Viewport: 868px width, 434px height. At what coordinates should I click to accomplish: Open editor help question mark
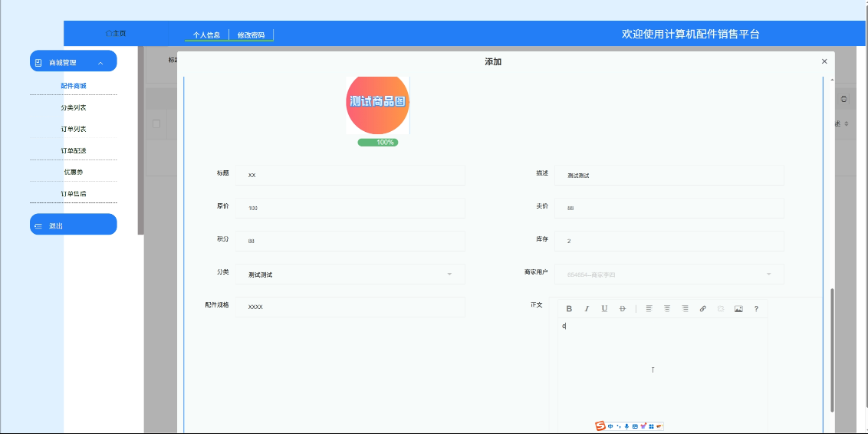click(x=756, y=309)
